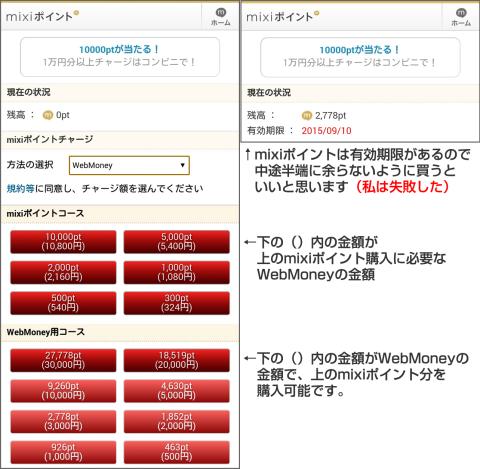This screenshot has height=469, width=480.
Task: Click the dropdown arrow of 方法の選択
Action: 182,165
